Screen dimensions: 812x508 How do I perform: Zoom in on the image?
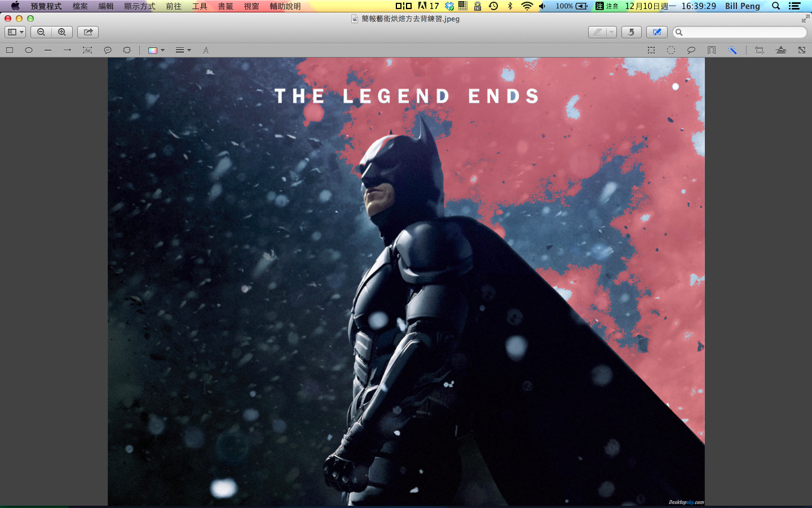(x=62, y=32)
